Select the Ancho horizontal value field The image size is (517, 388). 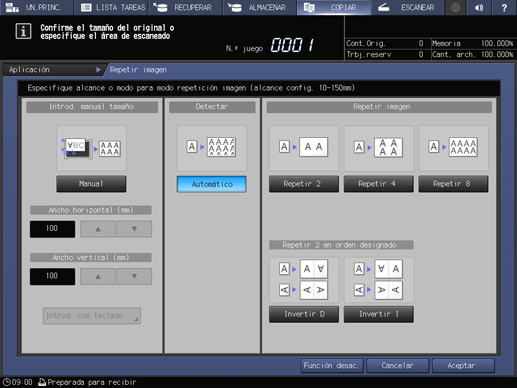coord(52,229)
